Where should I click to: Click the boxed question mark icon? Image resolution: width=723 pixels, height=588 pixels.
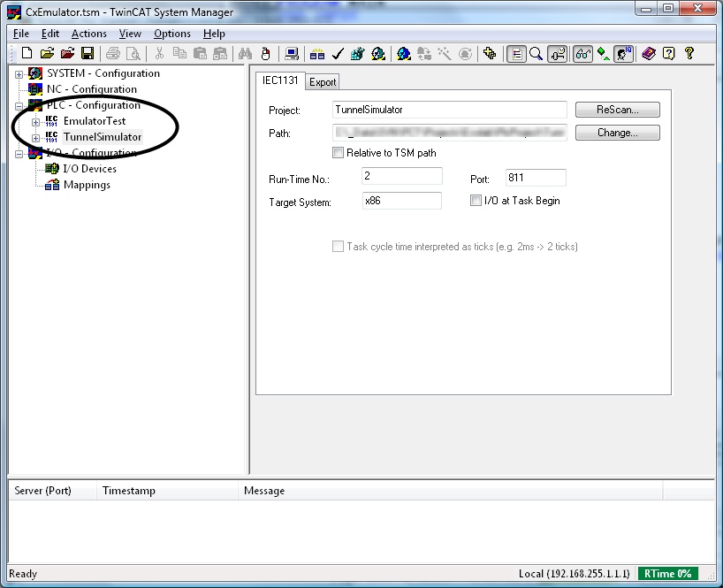(668, 54)
